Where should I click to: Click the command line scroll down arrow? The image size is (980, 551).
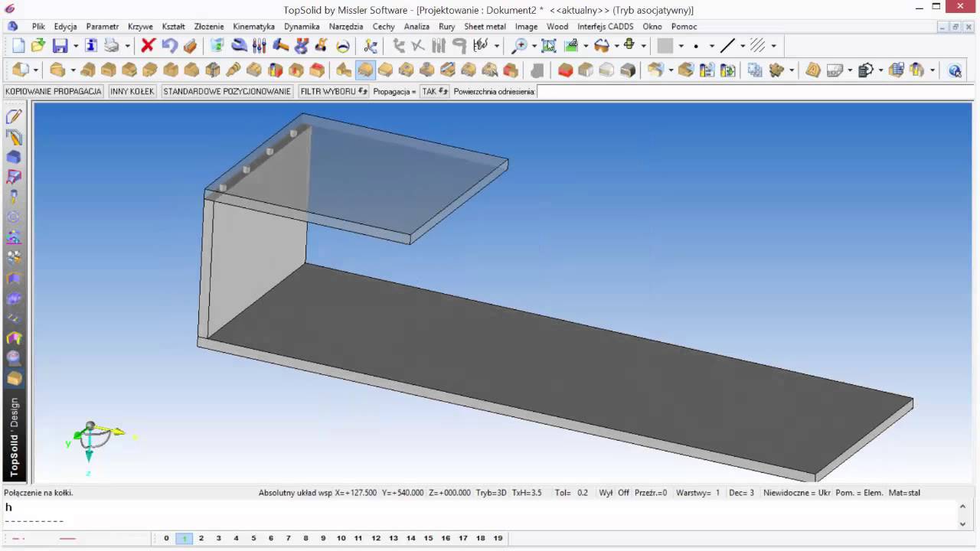coord(963,524)
